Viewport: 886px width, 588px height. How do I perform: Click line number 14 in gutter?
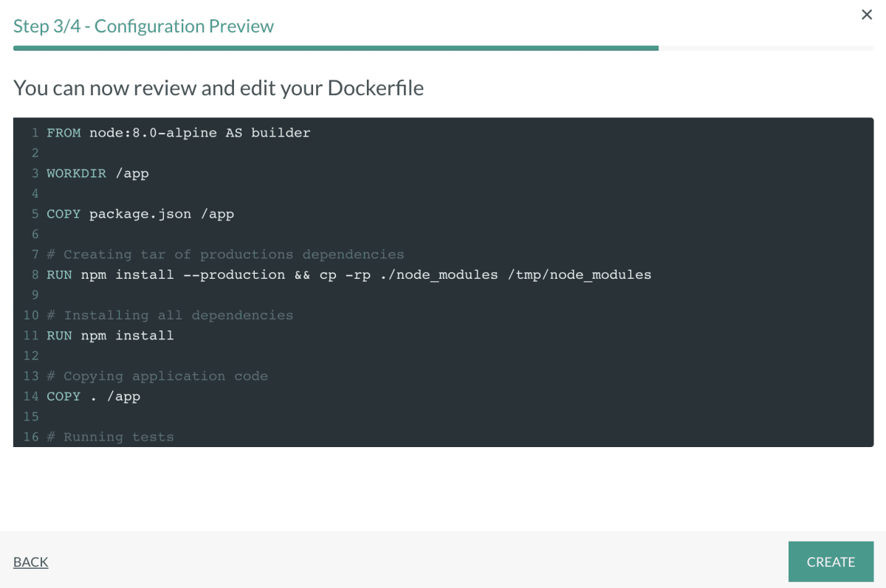(x=30, y=396)
